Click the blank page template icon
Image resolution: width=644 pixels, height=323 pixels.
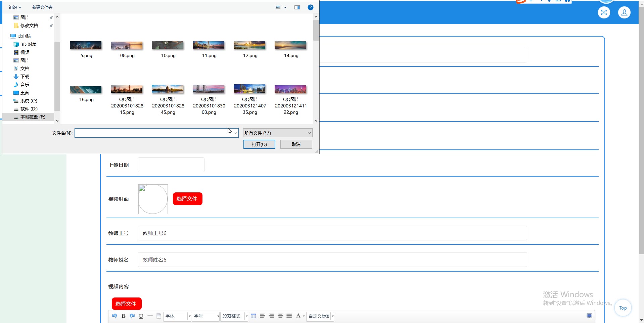pos(159,316)
